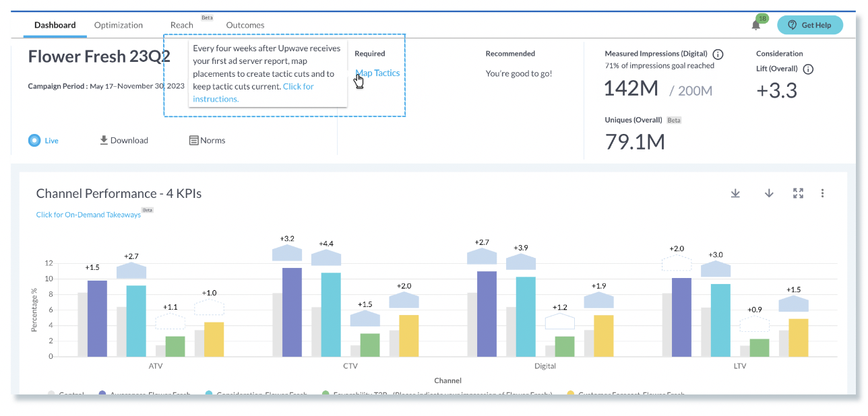This screenshot has height=416, width=868.
Task: Click the +1.2 lift label
Action: (560, 307)
